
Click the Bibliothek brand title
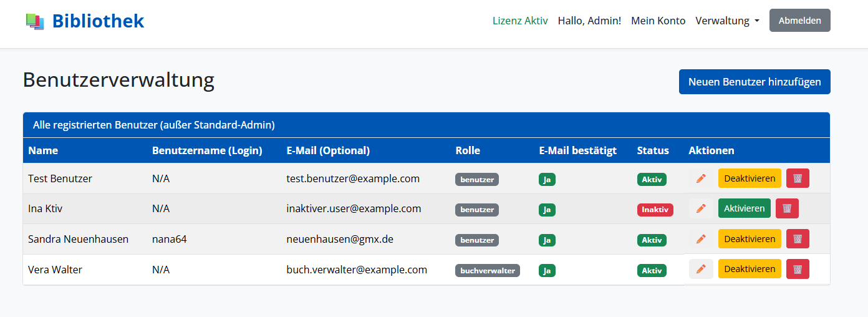pos(98,21)
